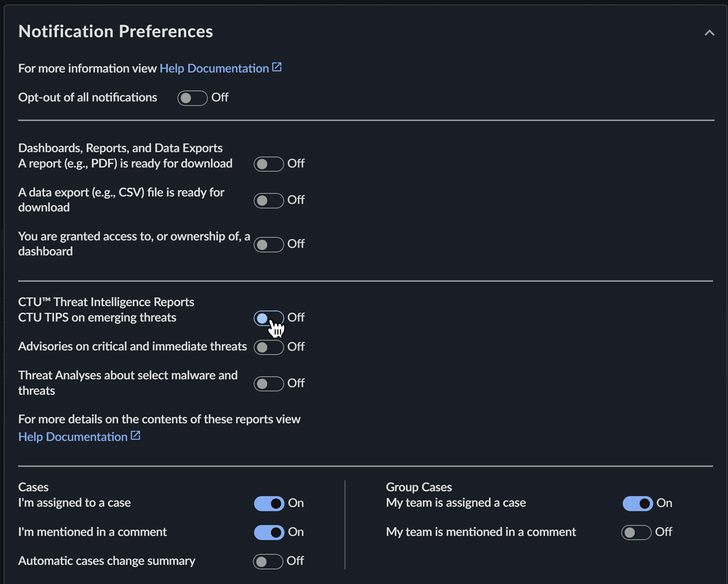Enable CTU TIPS on emerging threats
Viewport: 728px width, 584px height.
pyautogui.click(x=269, y=318)
